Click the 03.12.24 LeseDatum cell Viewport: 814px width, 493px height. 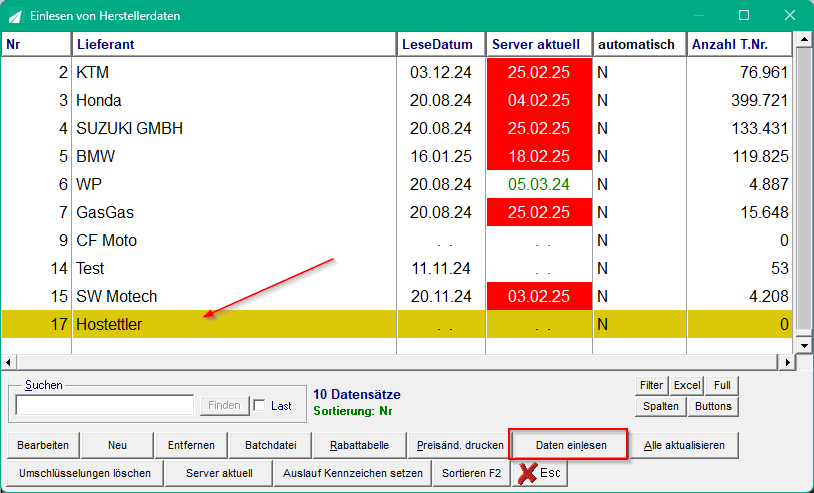pos(441,72)
